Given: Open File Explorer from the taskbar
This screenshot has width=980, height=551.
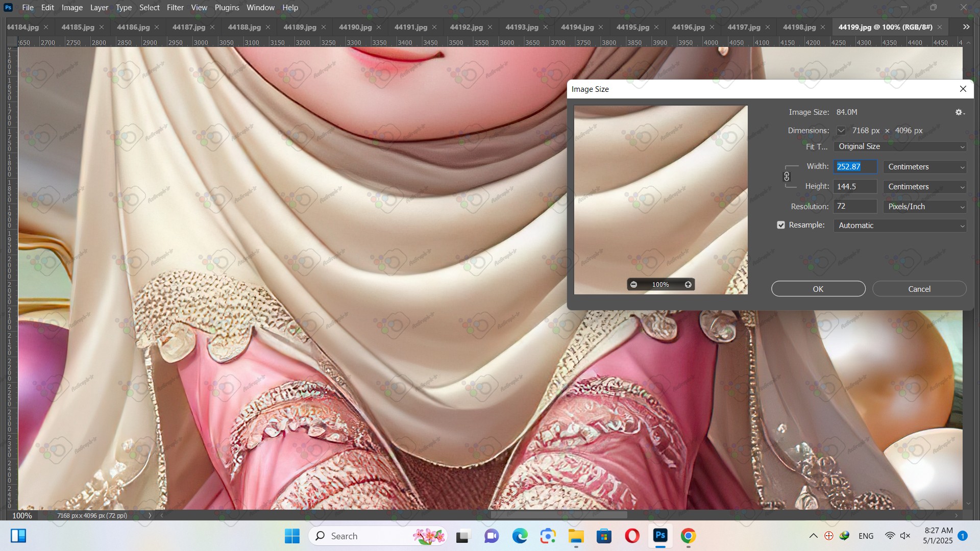Looking at the screenshot, I should point(576,536).
